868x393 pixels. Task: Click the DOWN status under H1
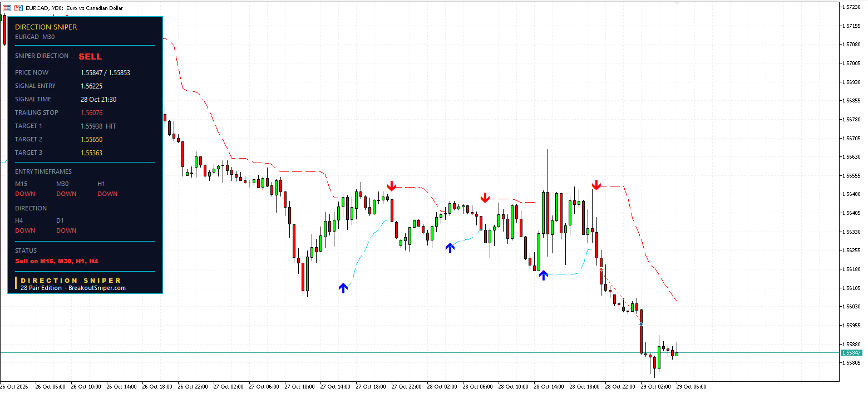tap(107, 194)
